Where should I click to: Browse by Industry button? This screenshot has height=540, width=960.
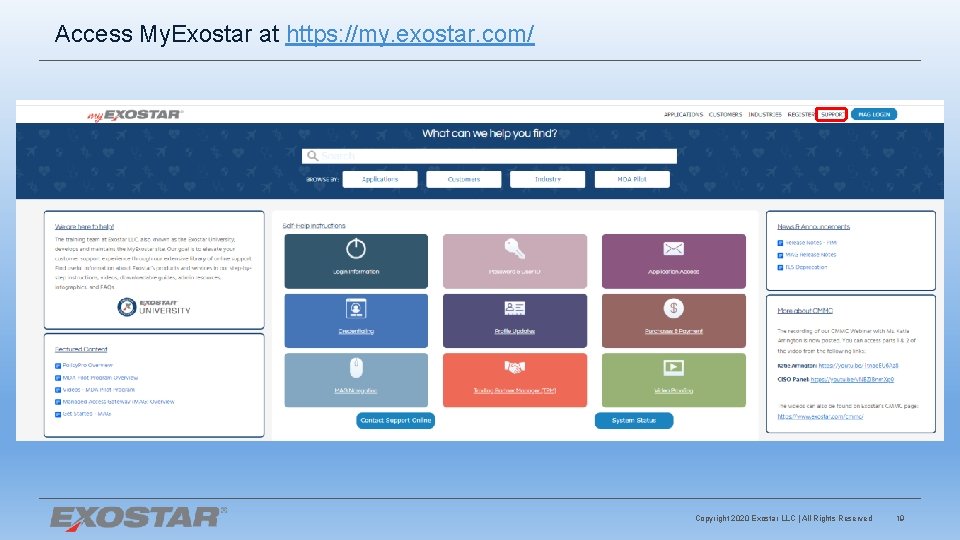(x=547, y=179)
